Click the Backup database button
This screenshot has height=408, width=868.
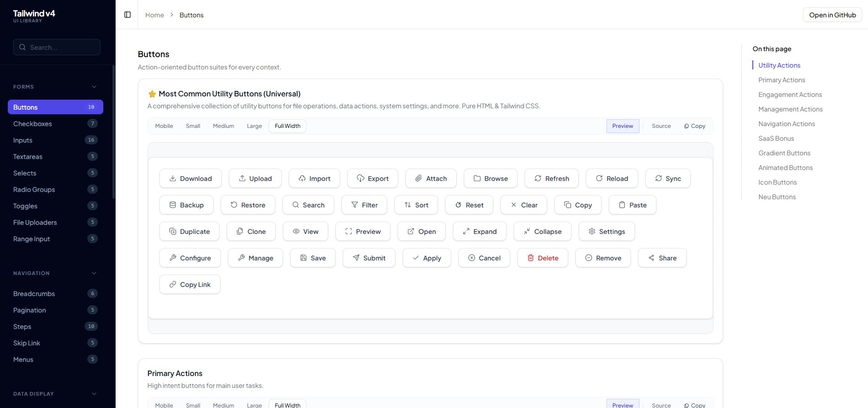tap(186, 205)
